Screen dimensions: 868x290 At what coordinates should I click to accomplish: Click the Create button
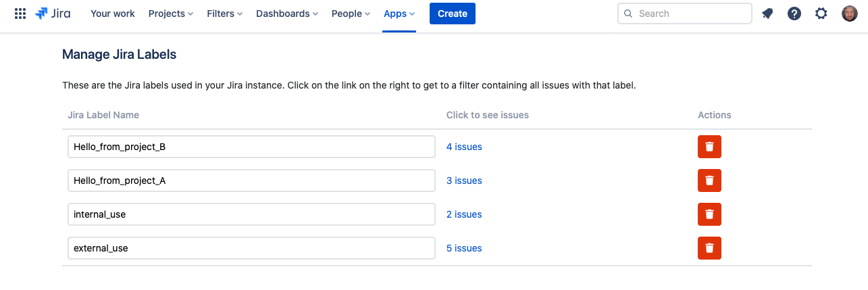pos(453,14)
